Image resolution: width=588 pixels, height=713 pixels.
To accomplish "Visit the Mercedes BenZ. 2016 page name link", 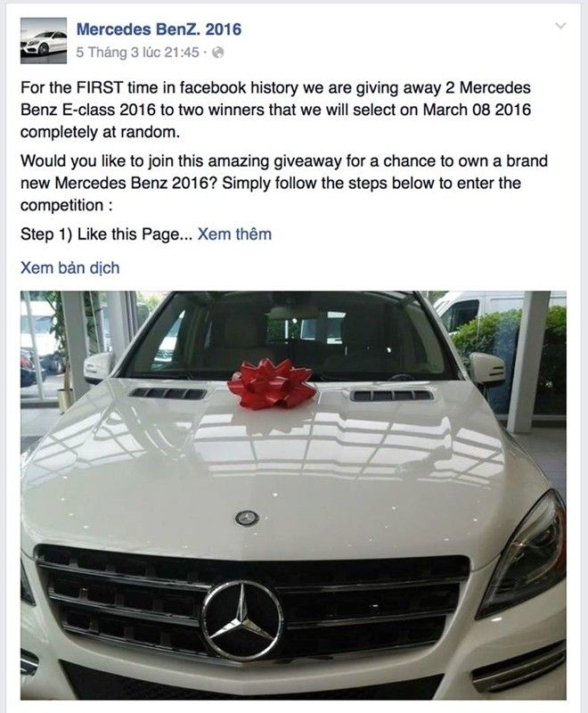I will click(x=159, y=29).
